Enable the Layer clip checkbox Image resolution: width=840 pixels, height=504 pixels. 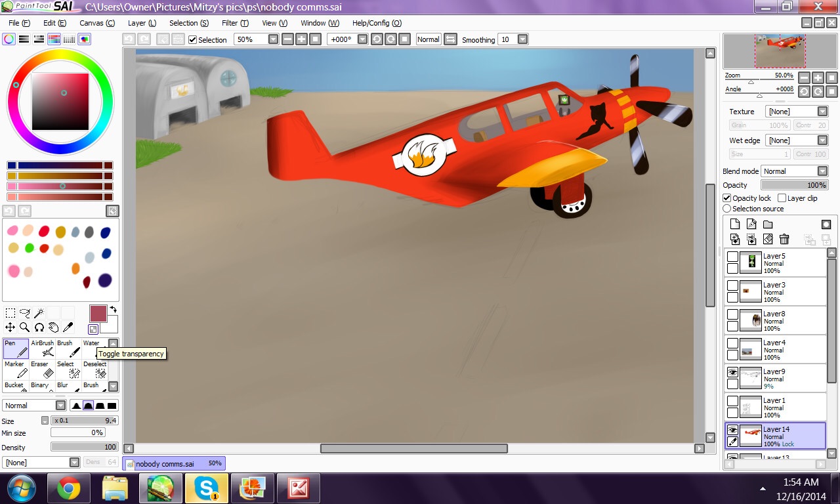coord(782,198)
